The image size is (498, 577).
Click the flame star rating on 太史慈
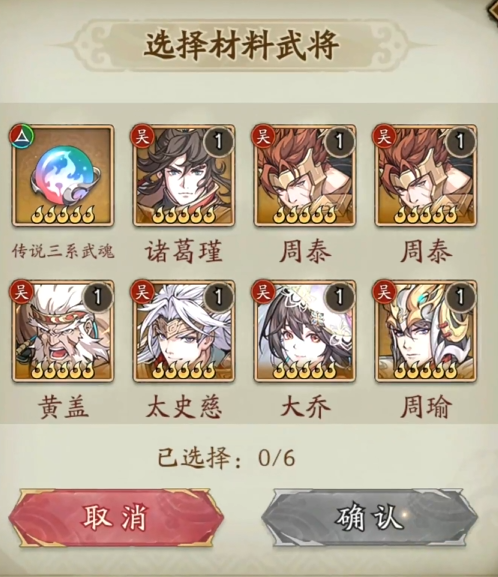(184, 370)
